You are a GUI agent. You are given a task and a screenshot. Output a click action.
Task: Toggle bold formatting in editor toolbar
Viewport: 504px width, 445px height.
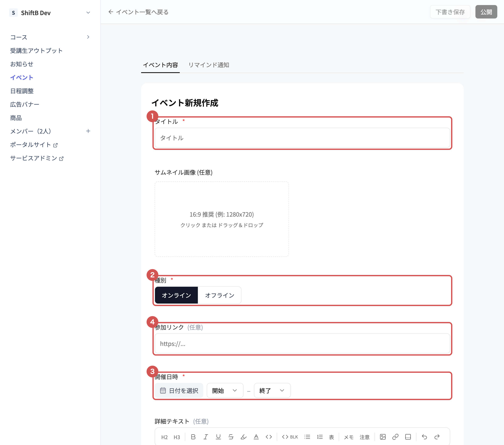[x=193, y=437]
